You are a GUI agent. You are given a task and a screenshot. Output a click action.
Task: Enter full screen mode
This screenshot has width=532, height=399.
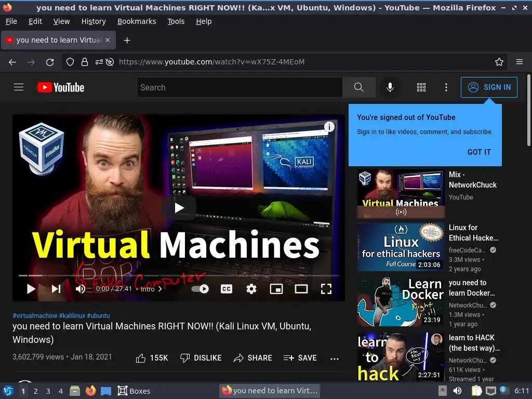[326, 289]
